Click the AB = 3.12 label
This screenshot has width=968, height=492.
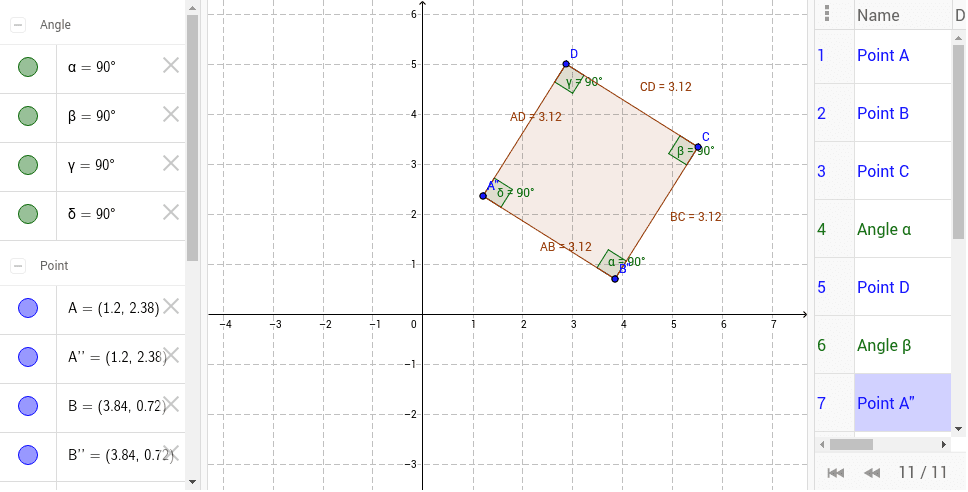click(565, 247)
